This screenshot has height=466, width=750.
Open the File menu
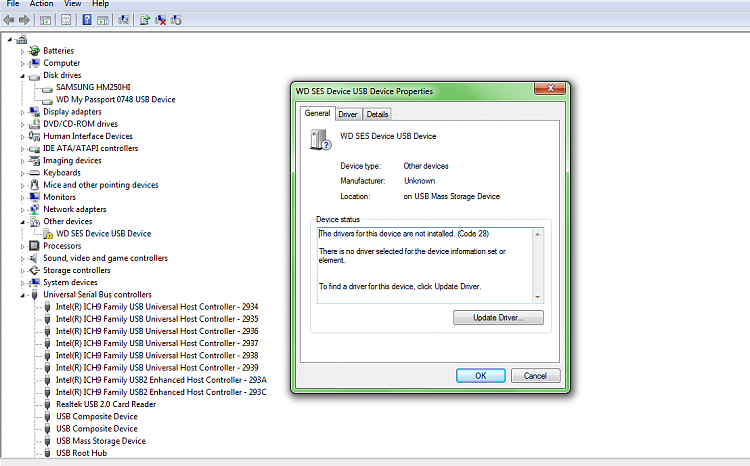13,4
